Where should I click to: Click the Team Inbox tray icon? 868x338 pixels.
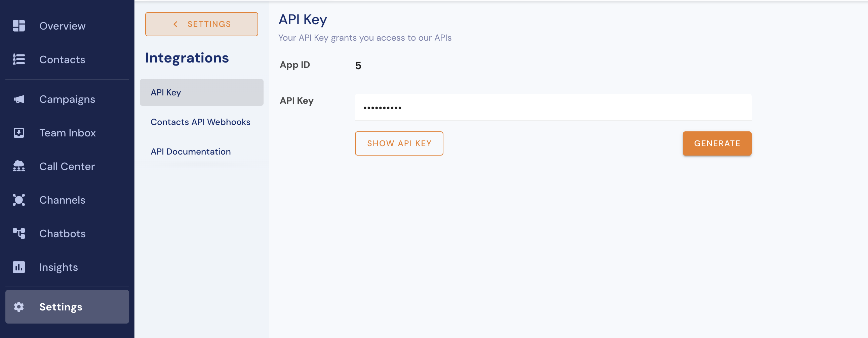pyautogui.click(x=19, y=133)
